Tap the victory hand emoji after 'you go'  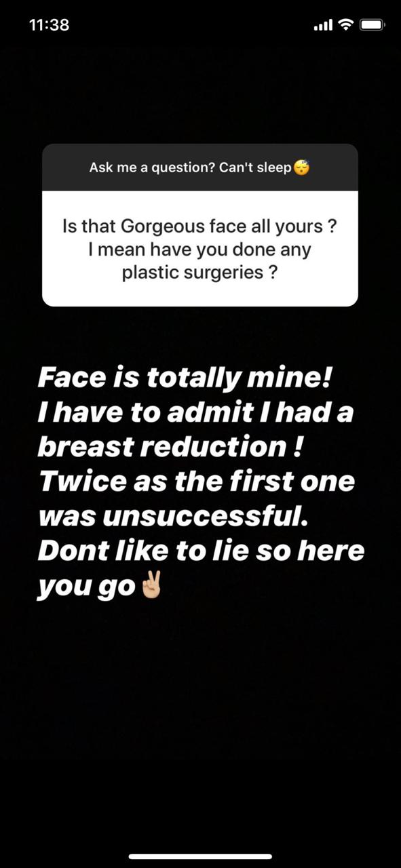coord(149,586)
